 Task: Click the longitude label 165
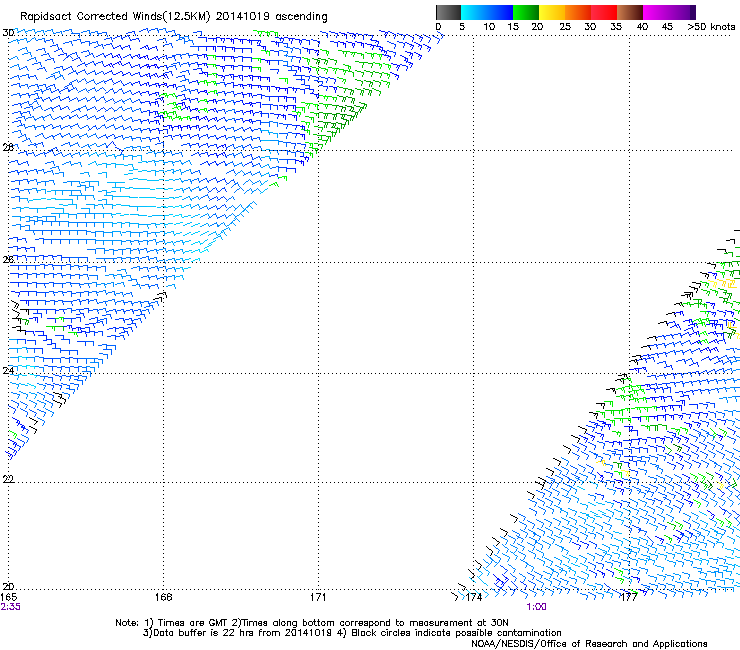point(8,597)
